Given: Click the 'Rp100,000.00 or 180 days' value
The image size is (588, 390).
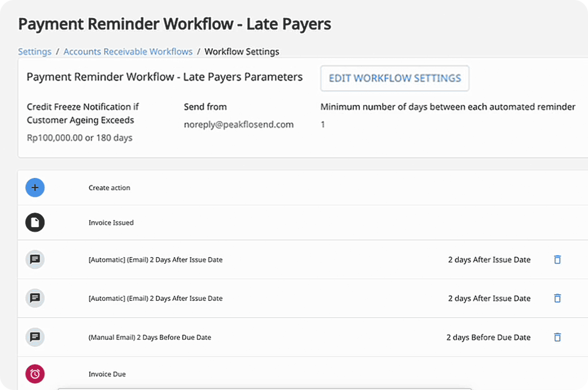Looking at the screenshot, I should click(x=79, y=138).
